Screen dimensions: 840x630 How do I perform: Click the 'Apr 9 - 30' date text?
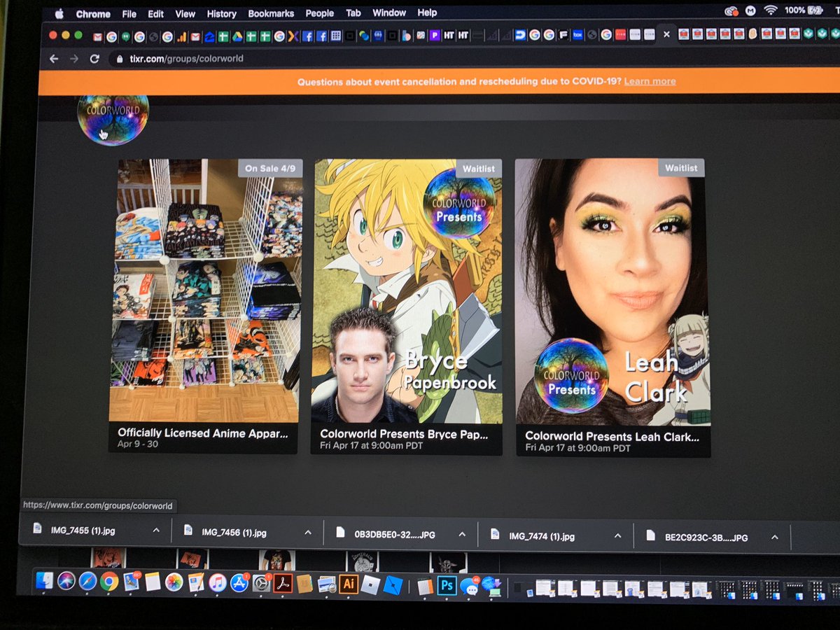tap(138, 444)
